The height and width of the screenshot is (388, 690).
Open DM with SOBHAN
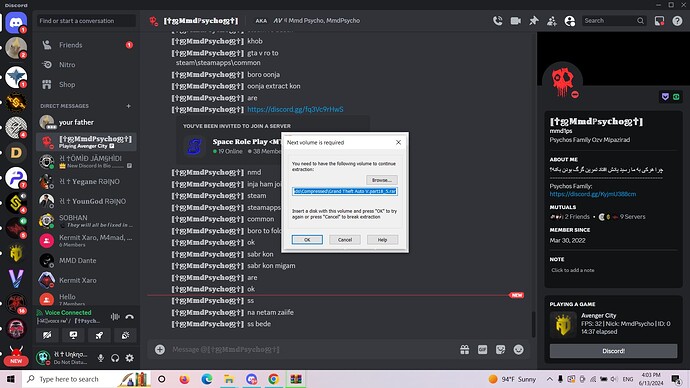(86, 221)
